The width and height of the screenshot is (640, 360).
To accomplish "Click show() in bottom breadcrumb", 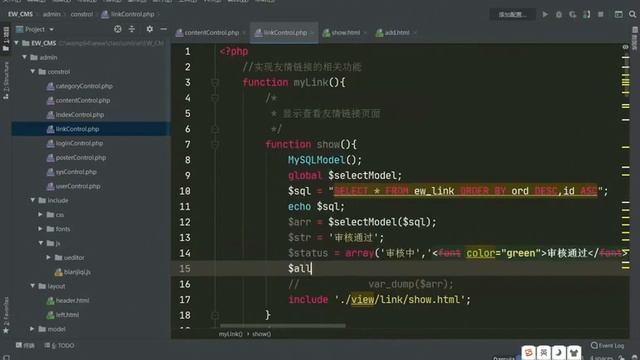I will coord(262,334).
